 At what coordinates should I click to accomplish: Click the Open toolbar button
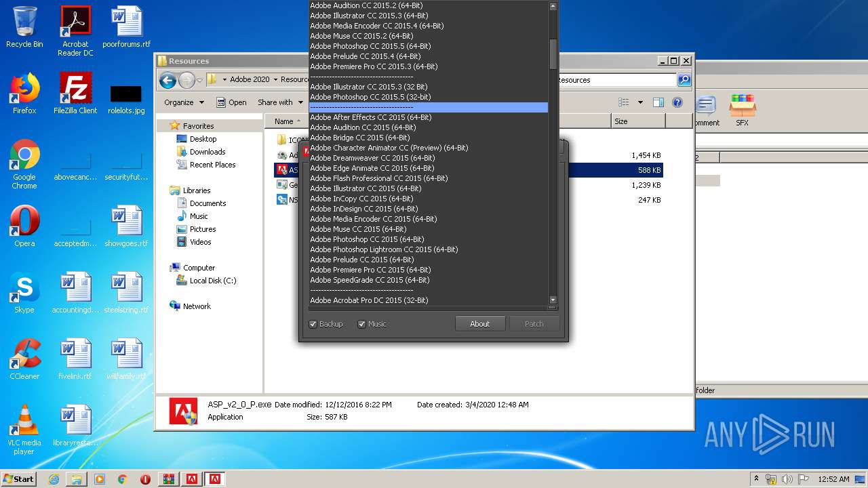231,102
